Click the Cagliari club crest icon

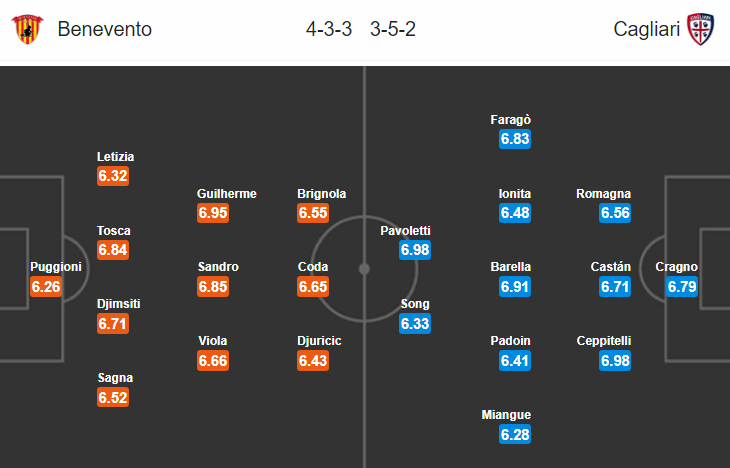point(701,29)
